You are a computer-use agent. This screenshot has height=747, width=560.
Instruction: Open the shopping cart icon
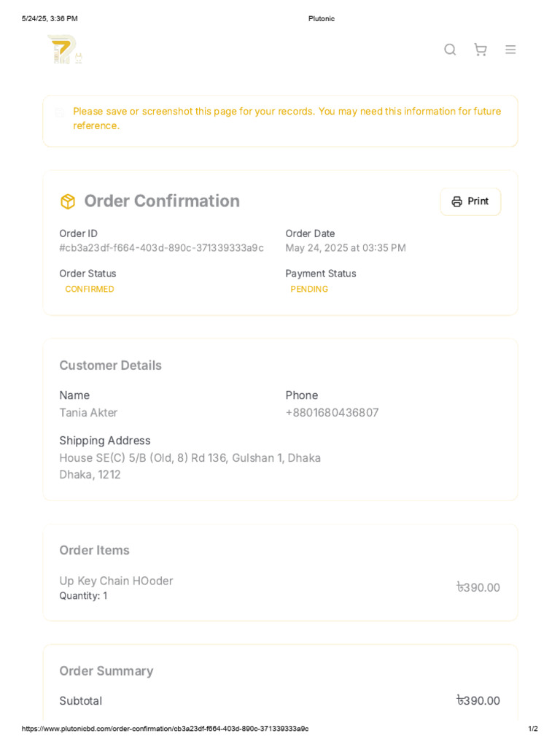(480, 50)
